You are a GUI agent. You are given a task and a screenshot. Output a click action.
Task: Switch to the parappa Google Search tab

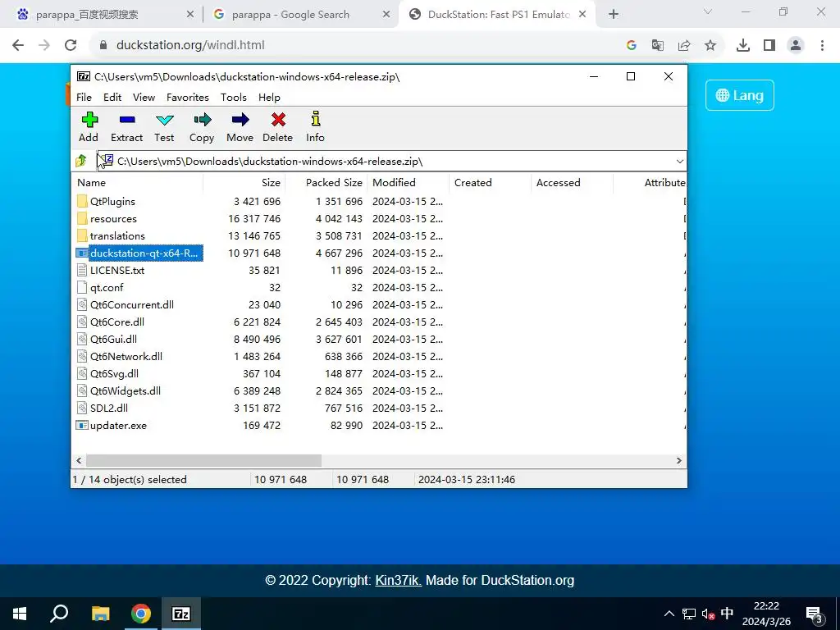(x=299, y=15)
